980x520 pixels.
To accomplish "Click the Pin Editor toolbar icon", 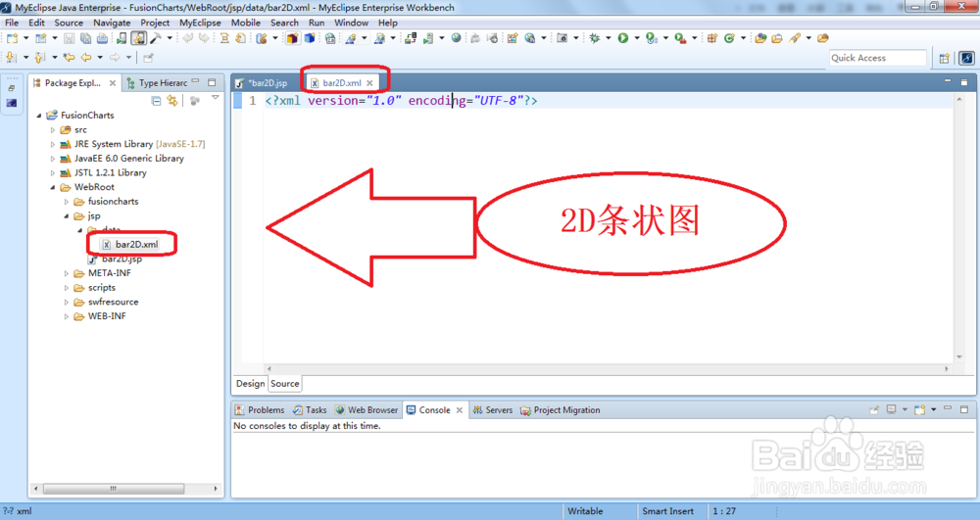I will [x=148, y=58].
